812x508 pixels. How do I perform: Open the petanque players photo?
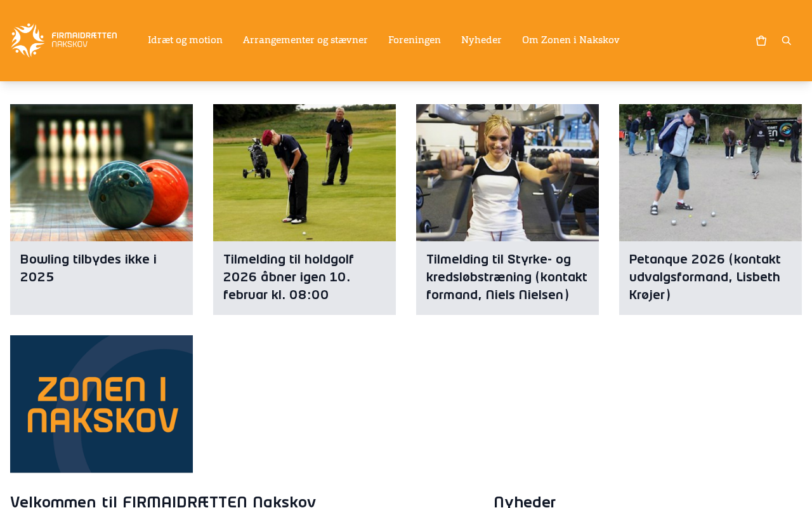[x=710, y=173]
